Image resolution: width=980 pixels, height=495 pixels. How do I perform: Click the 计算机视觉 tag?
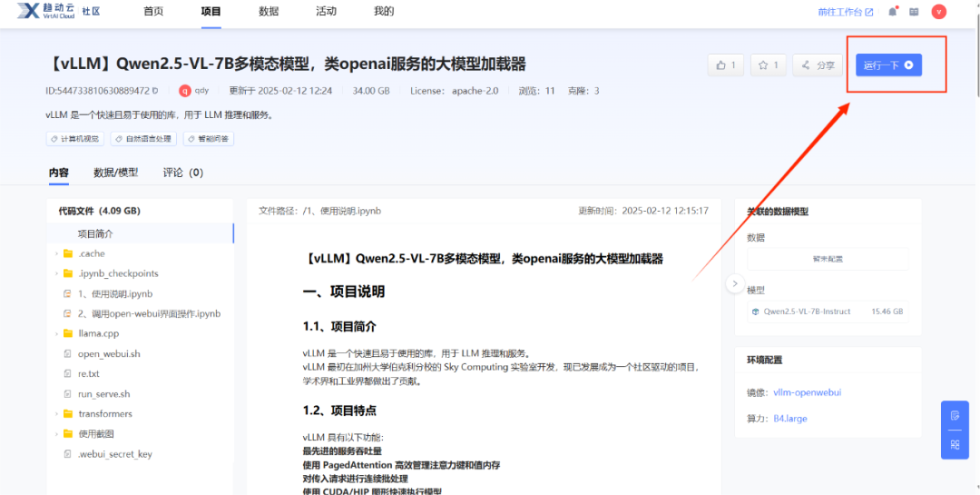pyautogui.click(x=75, y=139)
